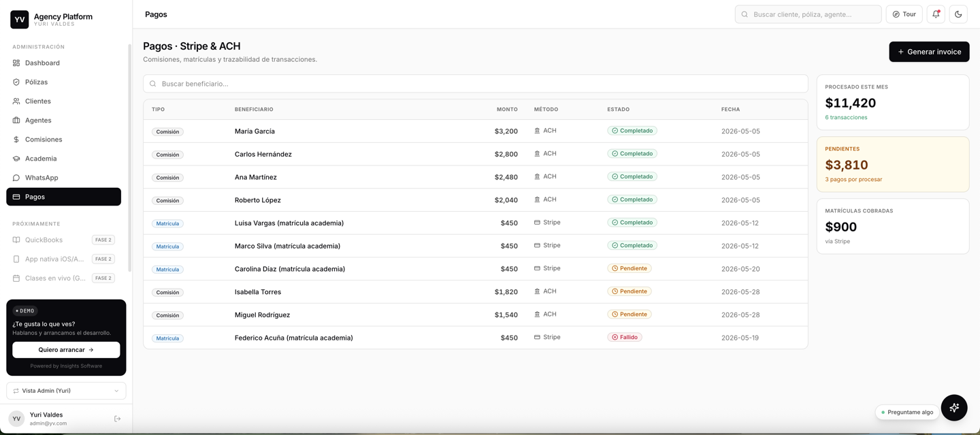Go to Pólizas in sidebar
Image resolution: width=980 pixels, height=435 pixels.
click(x=63, y=82)
